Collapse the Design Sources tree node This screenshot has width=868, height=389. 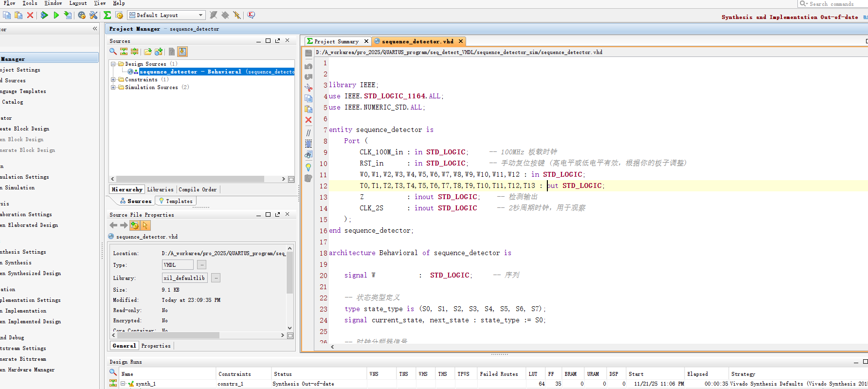tap(113, 64)
